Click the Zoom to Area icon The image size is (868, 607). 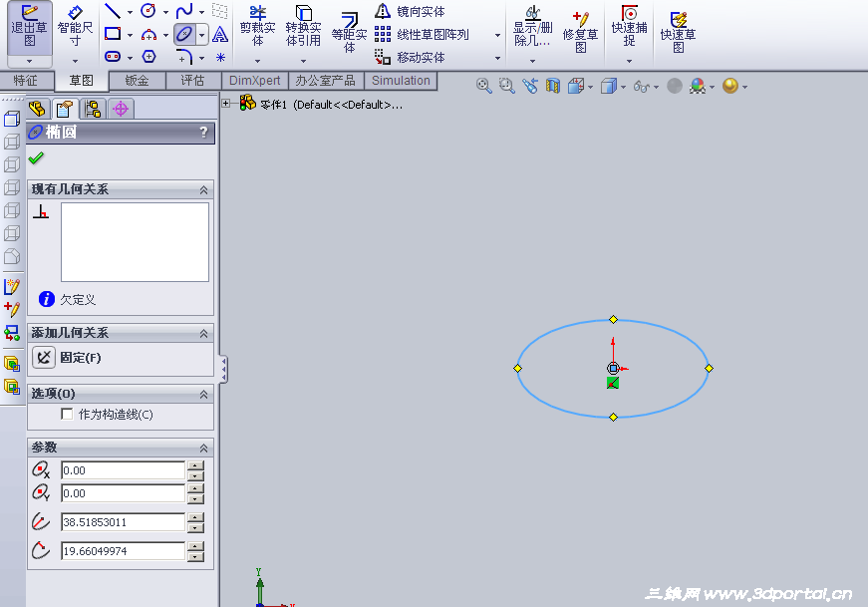click(x=506, y=86)
